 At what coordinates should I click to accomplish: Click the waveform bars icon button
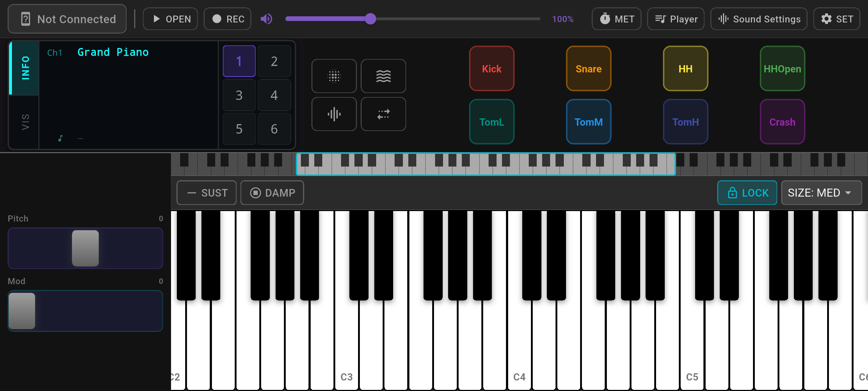point(334,114)
